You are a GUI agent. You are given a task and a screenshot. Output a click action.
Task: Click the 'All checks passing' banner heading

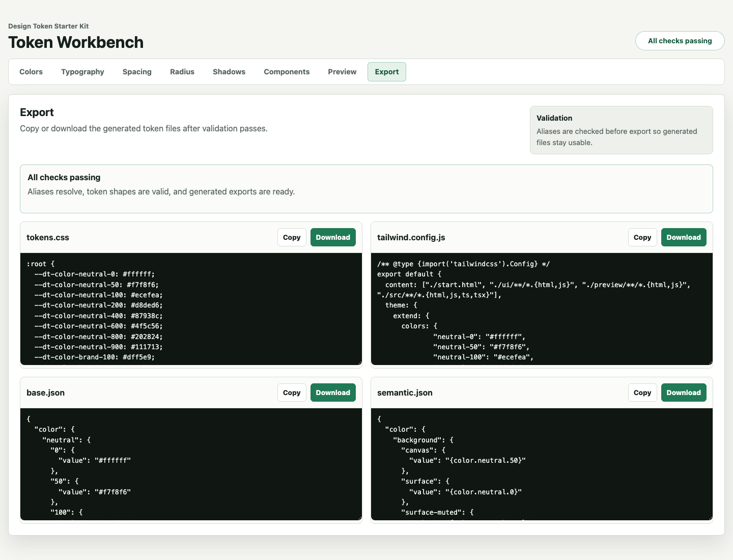[x=64, y=177]
